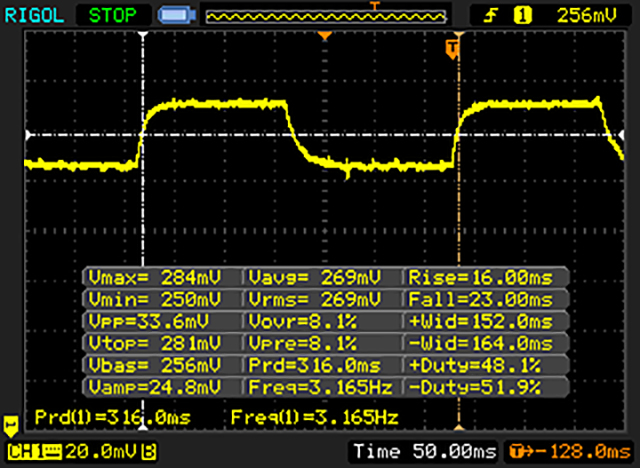The height and width of the screenshot is (468, 640).
Task: Click the Vmin= 250mV measurement
Action: [x=154, y=300]
